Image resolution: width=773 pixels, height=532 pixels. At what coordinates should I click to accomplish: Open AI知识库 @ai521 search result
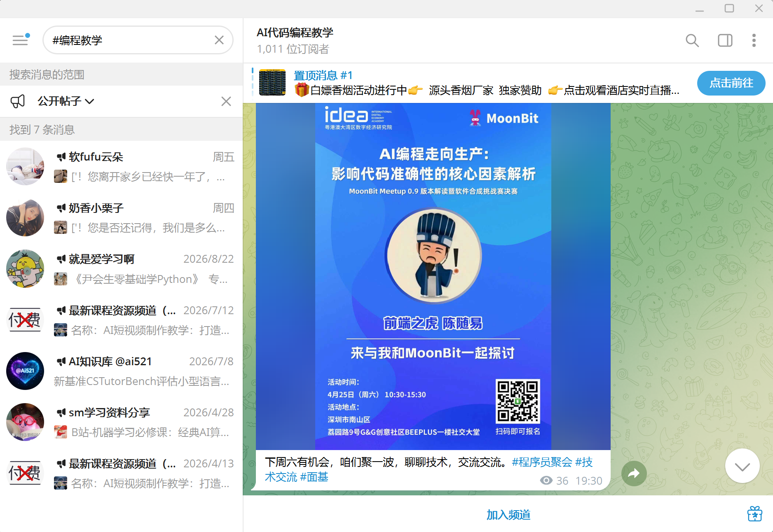pyautogui.click(x=121, y=371)
